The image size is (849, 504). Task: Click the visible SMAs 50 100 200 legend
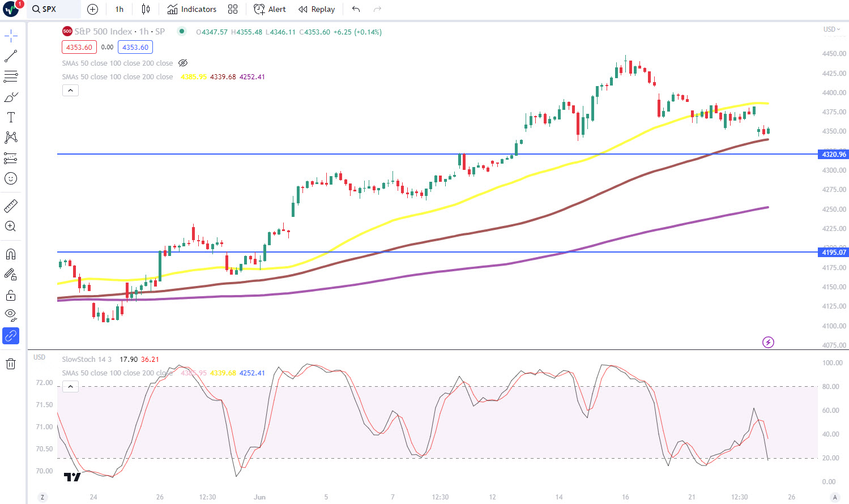click(117, 76)
